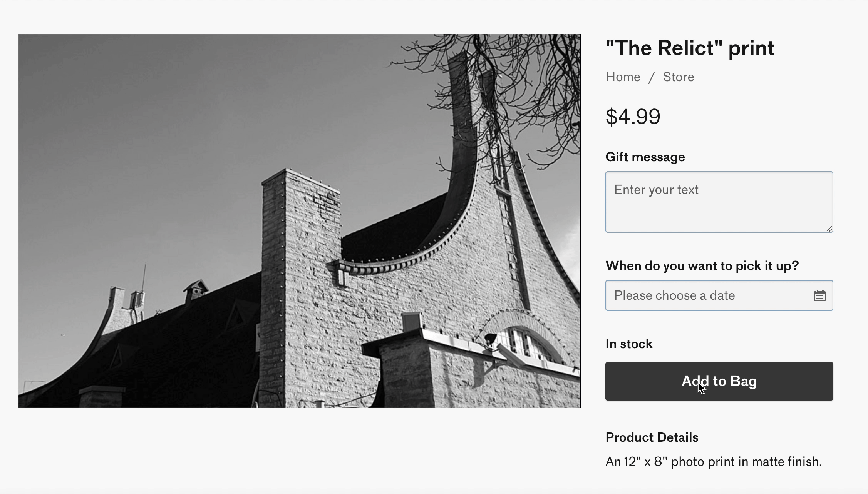The width and height of the screenshot is (868, 494).
Task: Click the gift message resize handle
Action: pyautogui.click(x=829, y=229)
